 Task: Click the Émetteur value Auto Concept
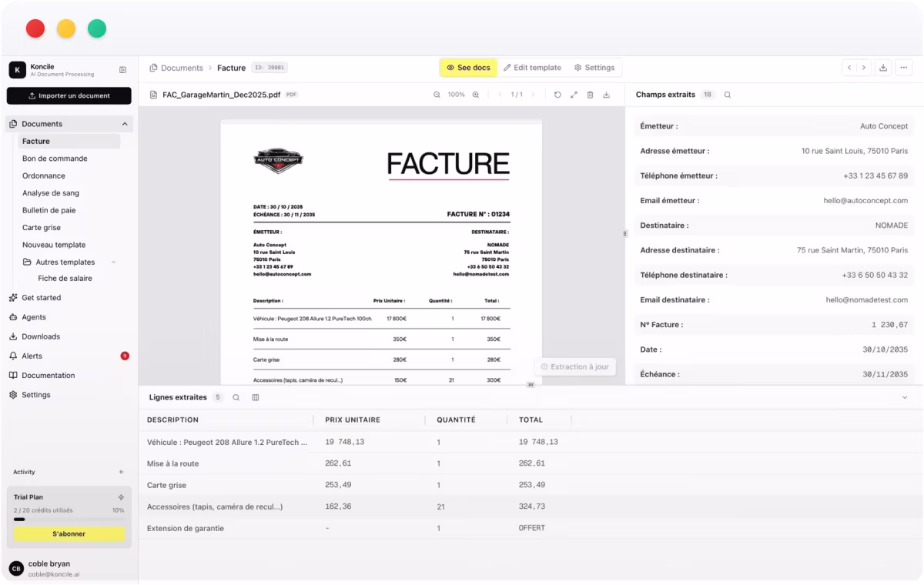click(884, 126)
